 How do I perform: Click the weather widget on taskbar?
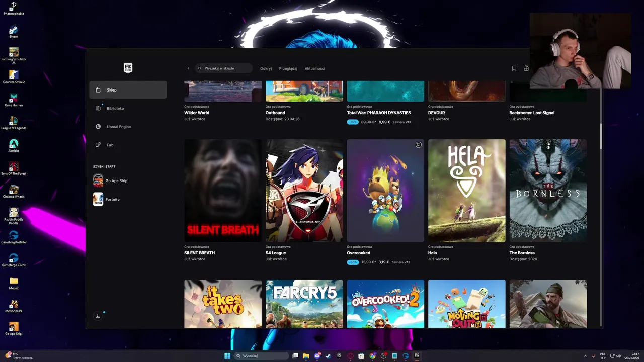[x=19, y=356]
